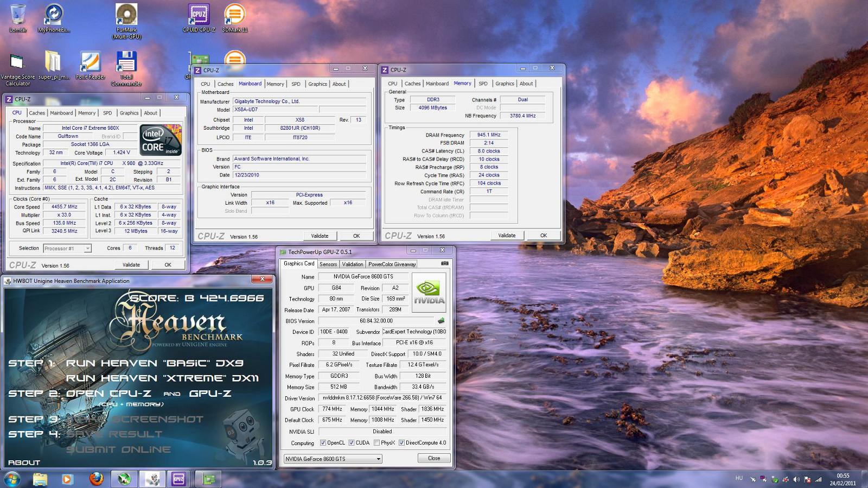
Task: Launch Foxit Reader from the desktop
Action: pyautogui.click(x=90, y=66)
